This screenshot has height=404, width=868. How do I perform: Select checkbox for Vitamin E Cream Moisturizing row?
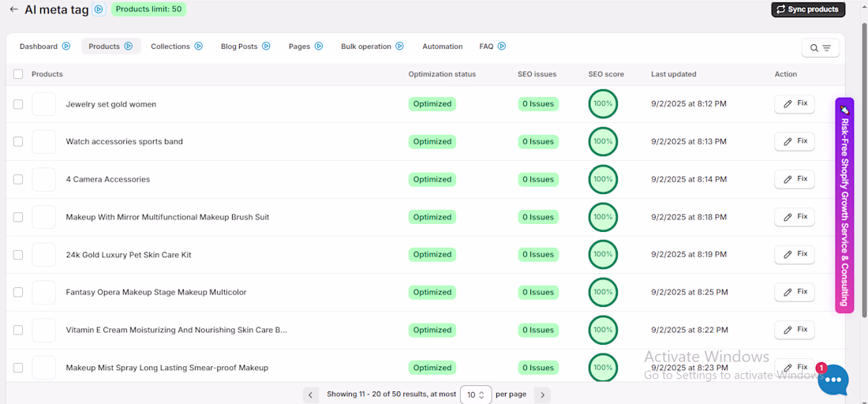coord(18,330)
